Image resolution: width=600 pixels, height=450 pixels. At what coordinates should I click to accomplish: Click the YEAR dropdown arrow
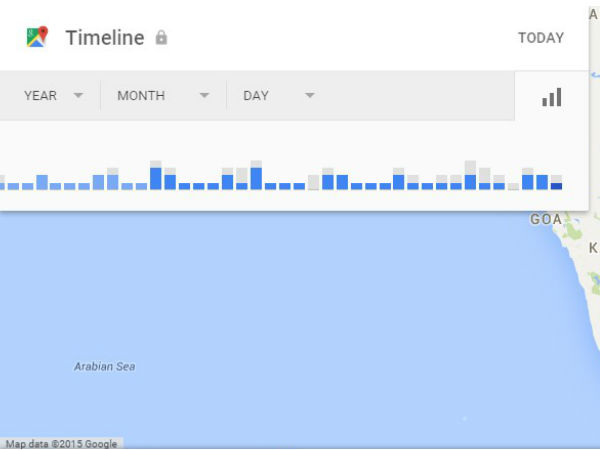click(78, 96)
